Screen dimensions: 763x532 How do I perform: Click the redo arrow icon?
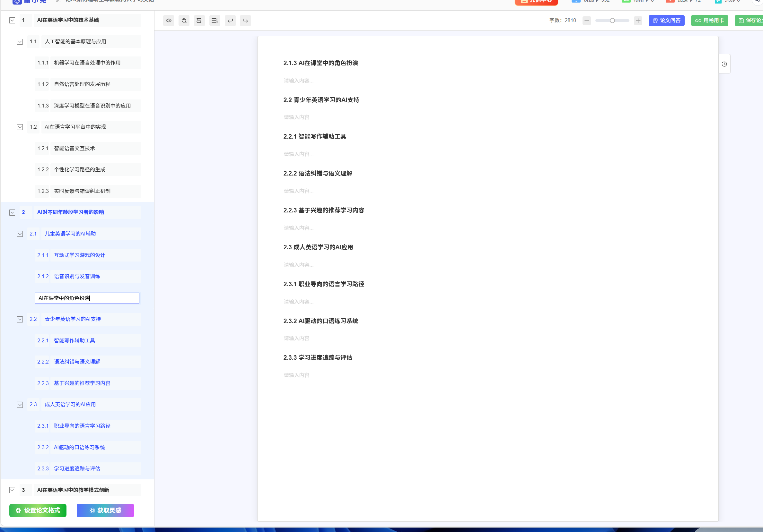[245, 21]
